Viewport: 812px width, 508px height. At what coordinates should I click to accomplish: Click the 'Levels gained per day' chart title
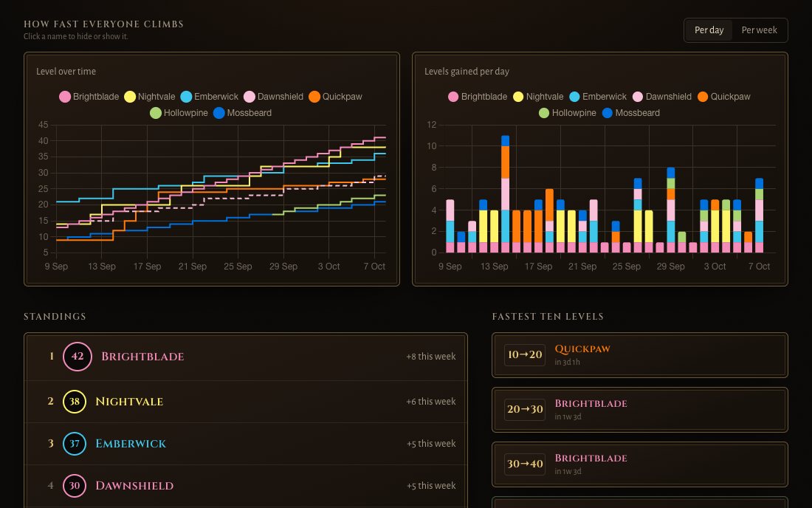coord(467,72)
